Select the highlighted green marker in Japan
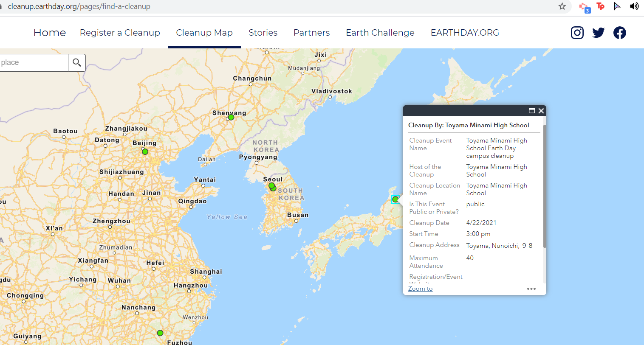This screenshot has width=644, height=345. pyautogui.click(x=395, y=199)
